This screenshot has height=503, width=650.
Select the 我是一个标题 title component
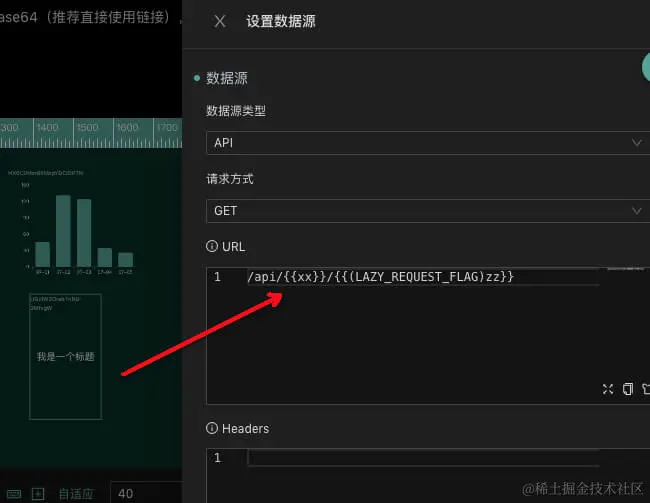[x=65, y=357]
